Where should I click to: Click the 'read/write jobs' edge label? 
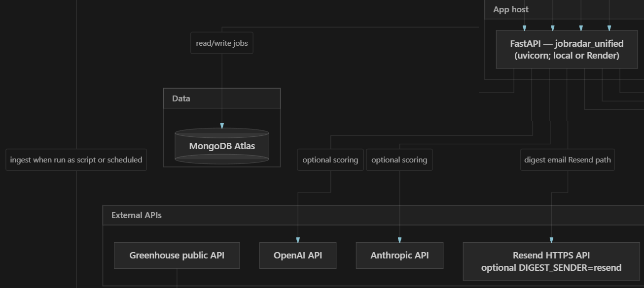[222, 43]
